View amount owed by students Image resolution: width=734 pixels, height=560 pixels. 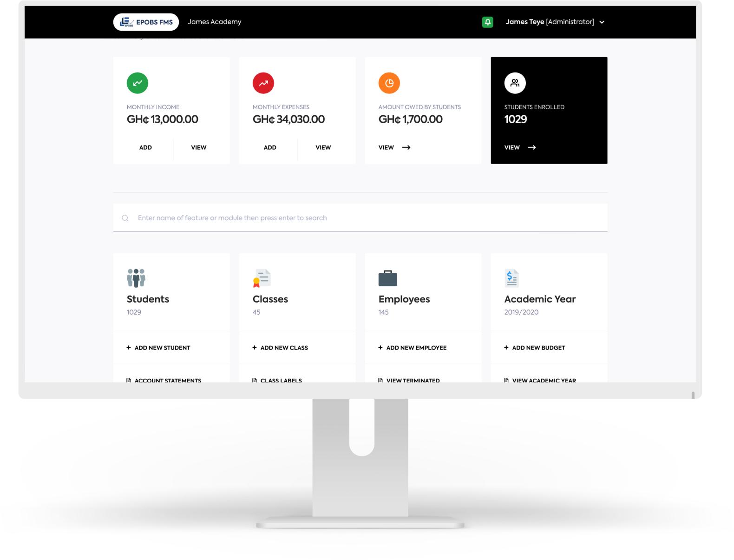click(394, 147)
